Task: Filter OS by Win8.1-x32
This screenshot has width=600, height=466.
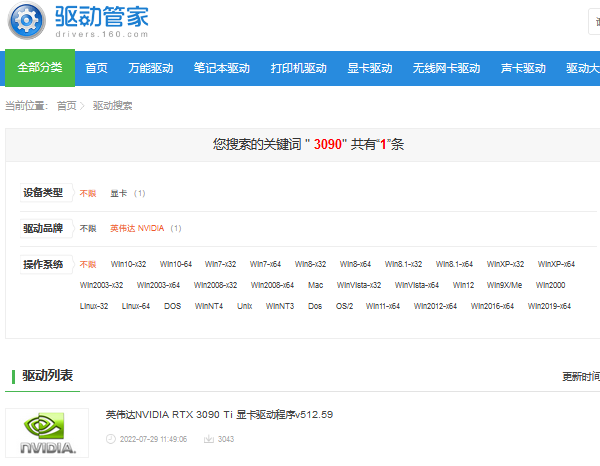Action: [403, 264]
